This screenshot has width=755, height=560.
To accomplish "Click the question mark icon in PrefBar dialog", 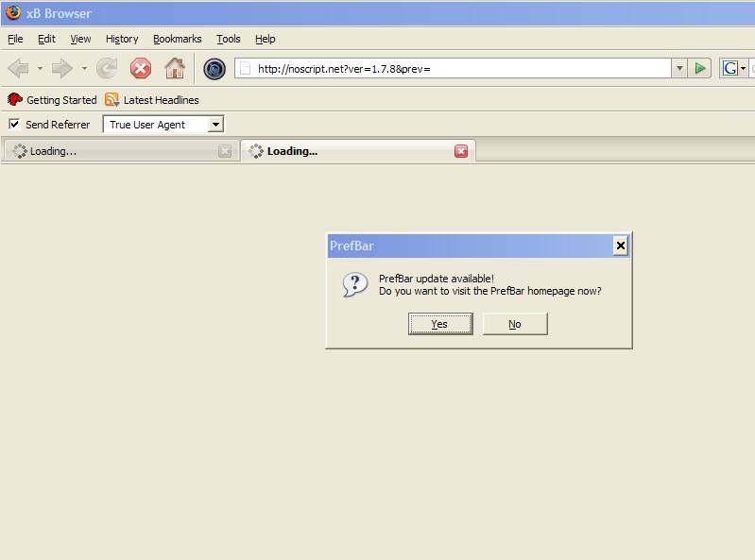I will click(x=355, y=285).
